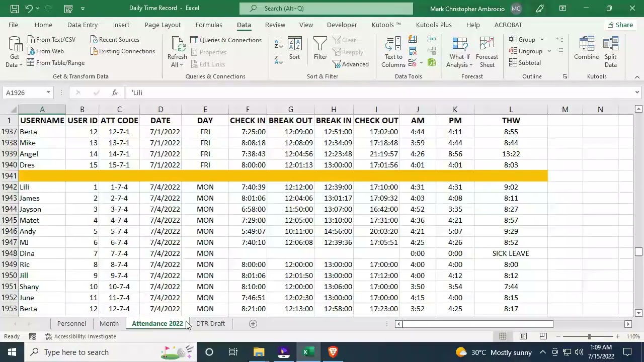Click the Flash Fill icon
Screen dimensions: 644x362
[413, 39]
